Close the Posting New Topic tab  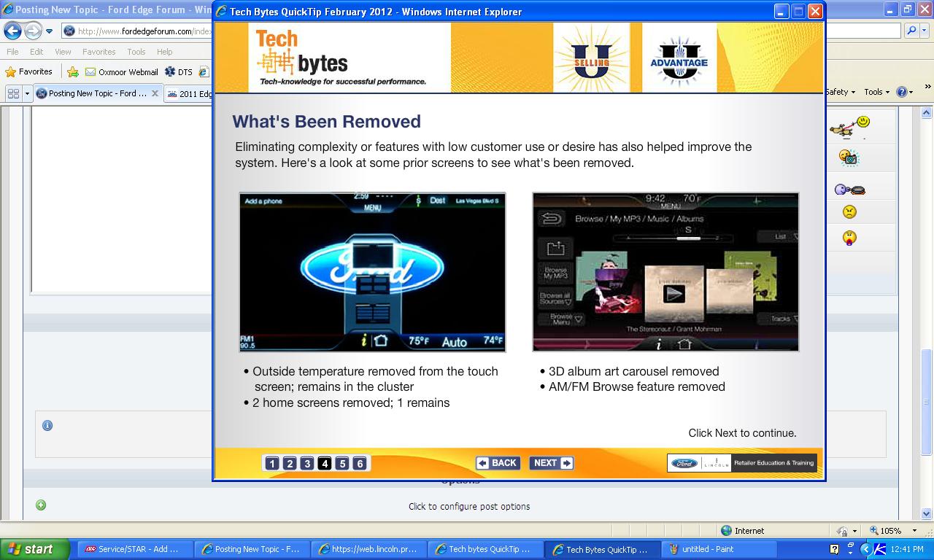coord(155,93)
